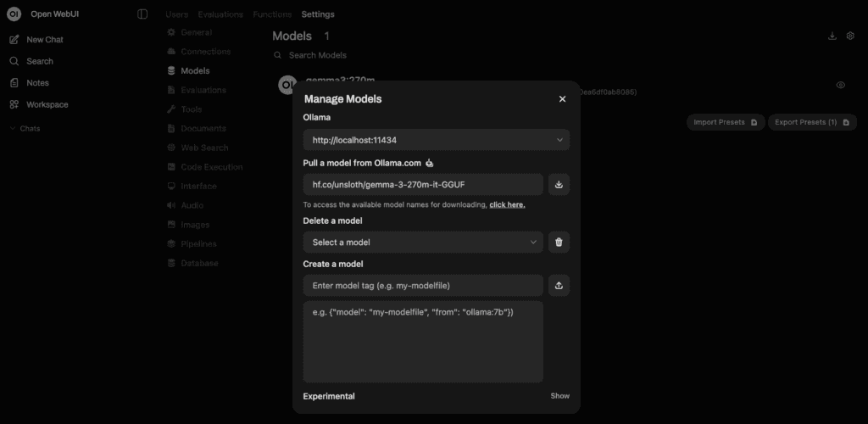Viewport: 868px width, 424px height.
Task: Click the upload icon beside model tag field
Action: [559, 285]
